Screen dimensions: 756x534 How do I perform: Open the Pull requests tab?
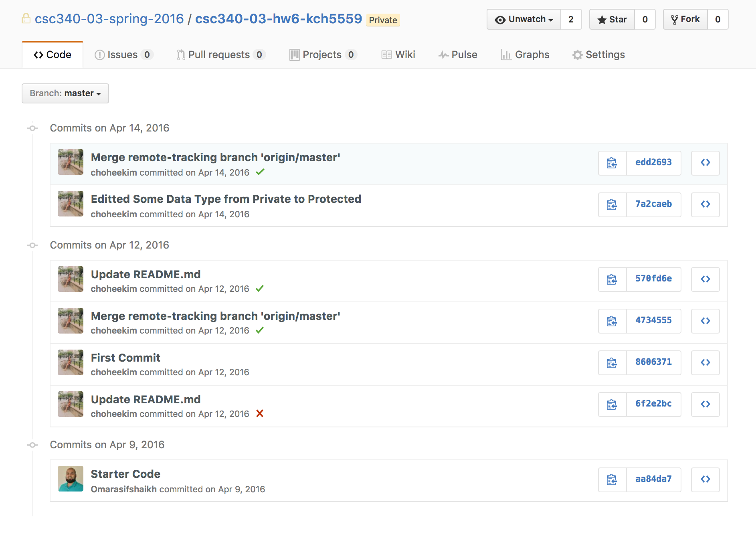219,55
